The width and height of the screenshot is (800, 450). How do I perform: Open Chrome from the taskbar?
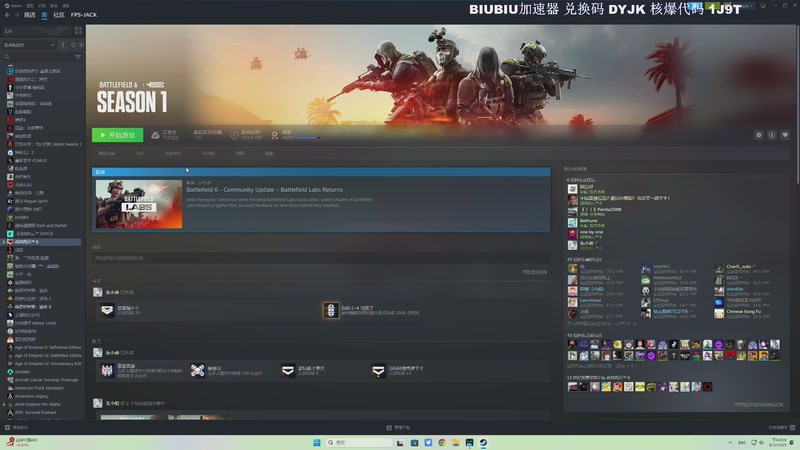[x=442, y=442]
